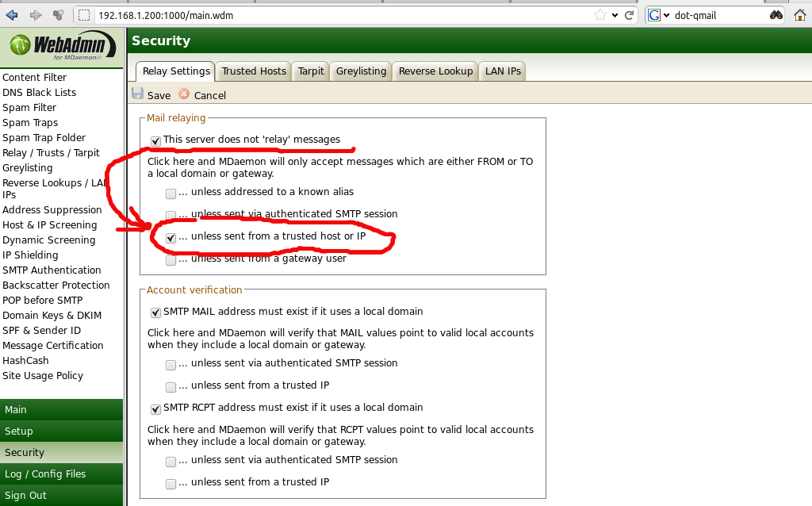Uncheck 'This server does not relay messages'
812x506 pixels.
coord(155,141)
